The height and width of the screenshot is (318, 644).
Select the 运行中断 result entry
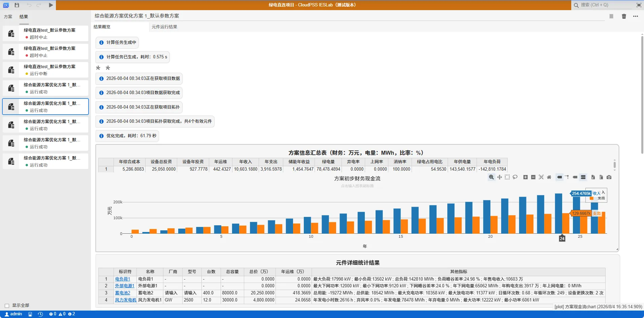click(45, 70)
